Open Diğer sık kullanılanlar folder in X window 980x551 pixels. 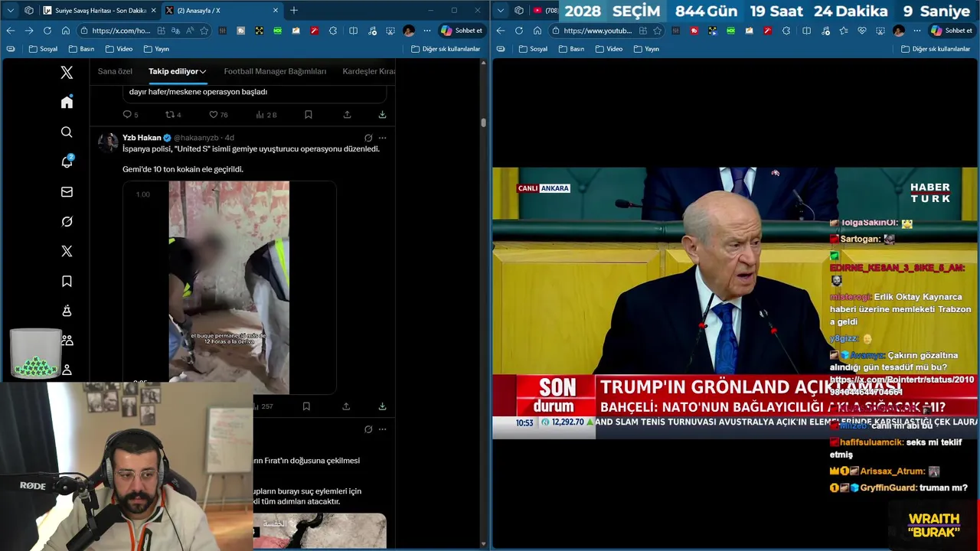(446, 49)
